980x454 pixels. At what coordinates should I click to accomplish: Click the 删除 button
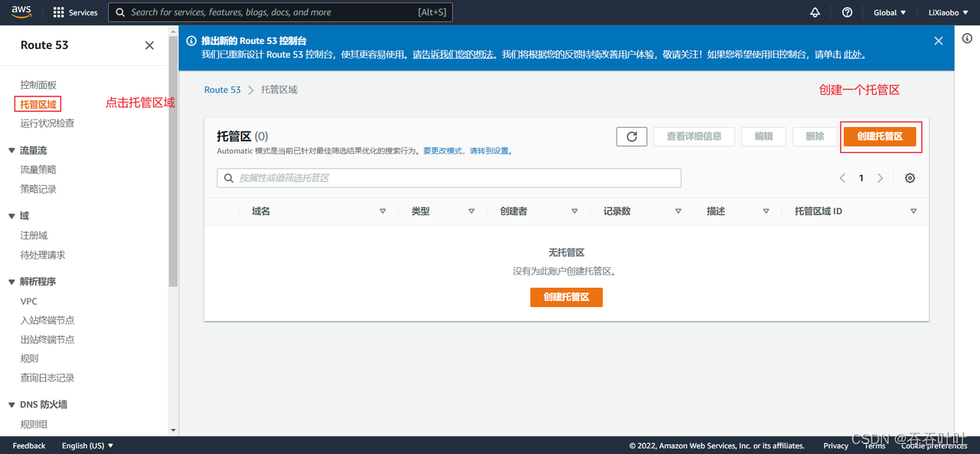tap(815, 136)
